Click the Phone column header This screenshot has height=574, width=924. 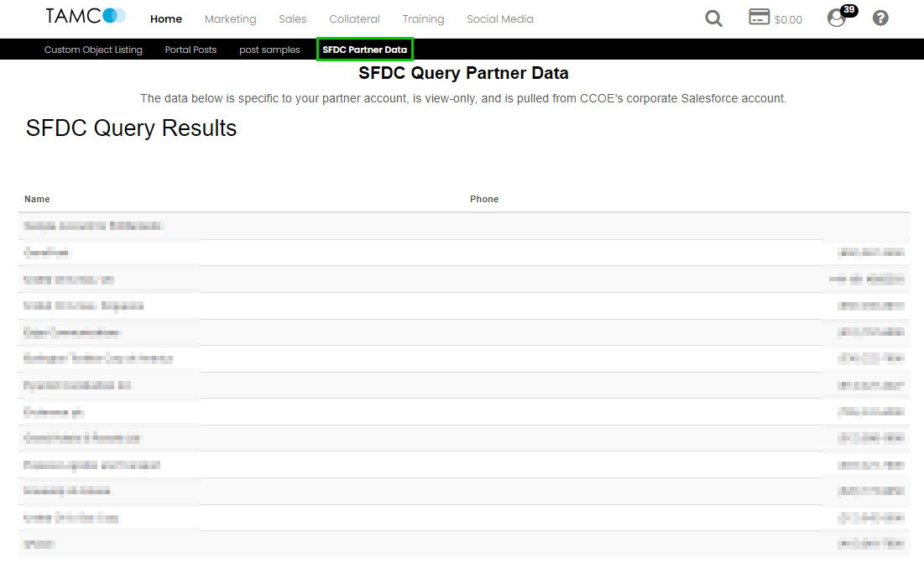[484, 199]
